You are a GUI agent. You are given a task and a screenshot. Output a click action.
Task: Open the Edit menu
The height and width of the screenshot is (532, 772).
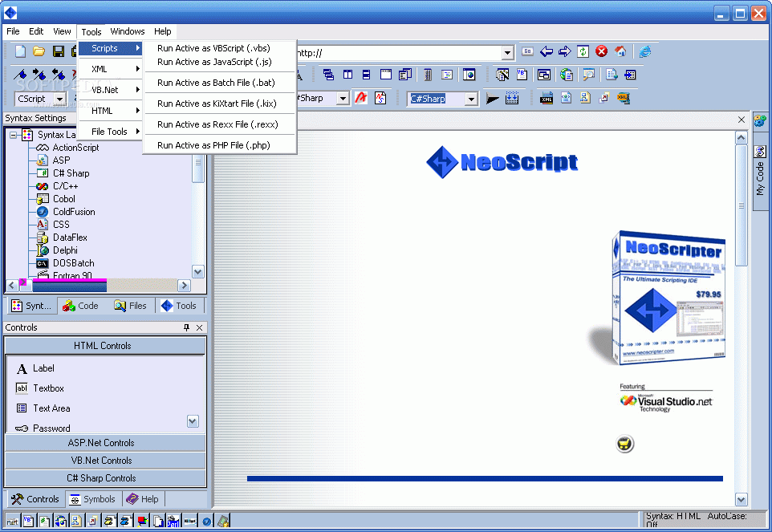point(36,31)
